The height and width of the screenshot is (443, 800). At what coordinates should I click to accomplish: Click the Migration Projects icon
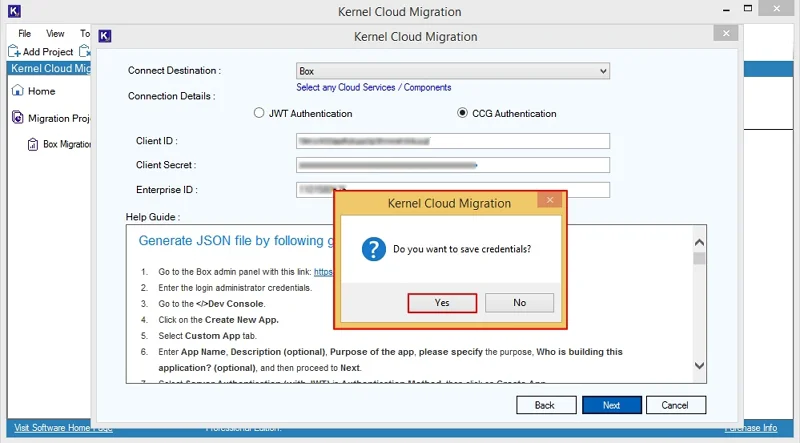[17, 118]
